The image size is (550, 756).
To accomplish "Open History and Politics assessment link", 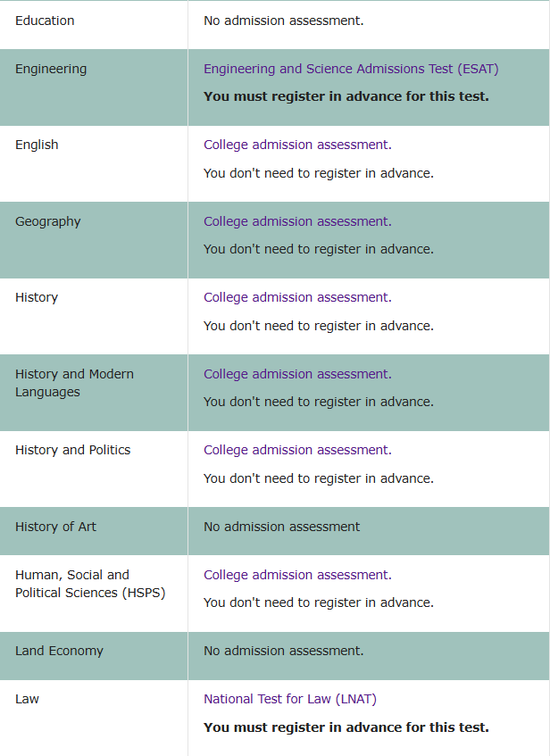I will click(297, 450).
